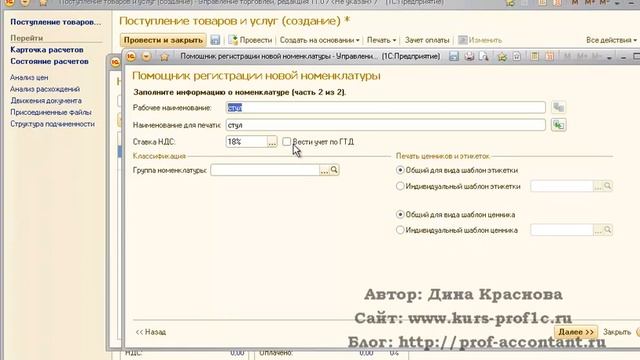The image size is (640, 360).
Task: Expand the 'Печать' dropdown menu
Action: [x=381, y=40]
